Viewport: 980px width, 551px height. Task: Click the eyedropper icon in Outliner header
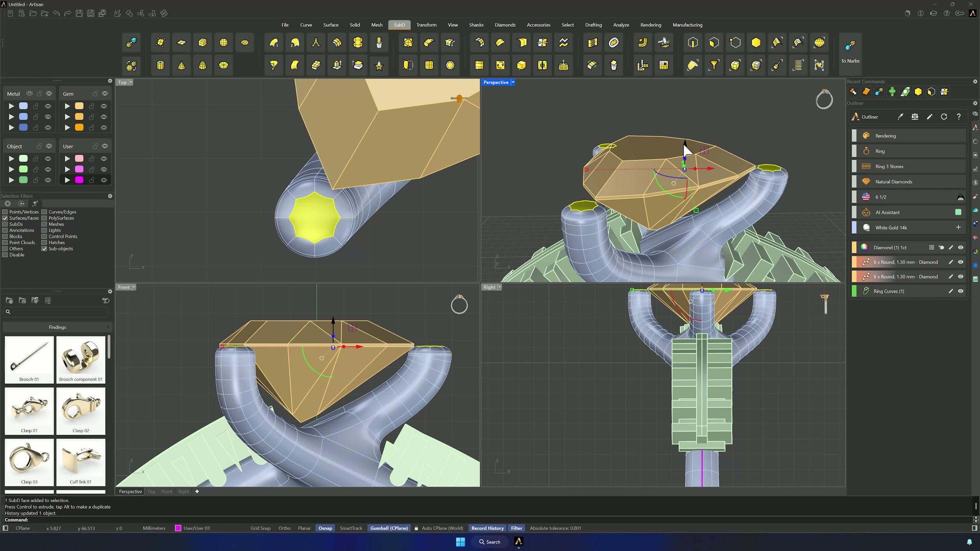pos(900,117)
